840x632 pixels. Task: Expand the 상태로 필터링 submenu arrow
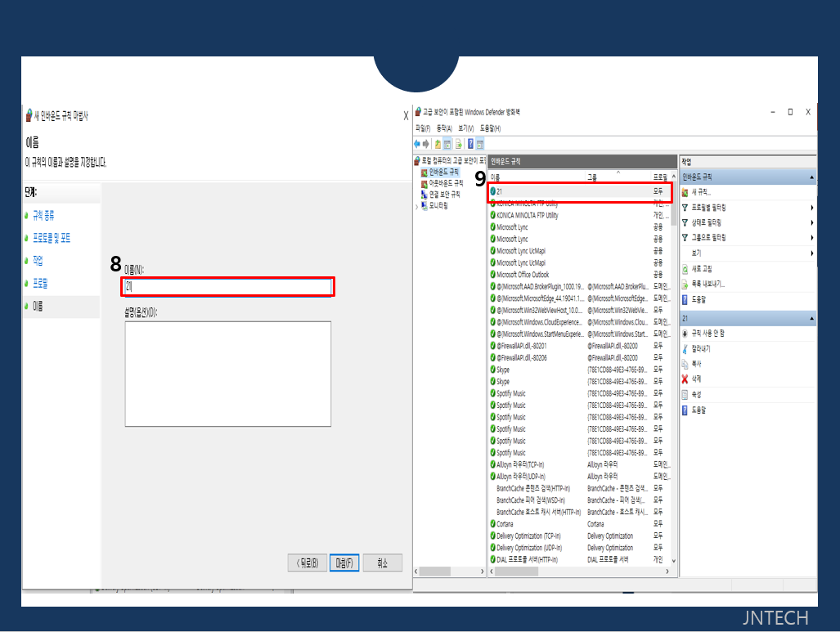(x=811, y=222)
